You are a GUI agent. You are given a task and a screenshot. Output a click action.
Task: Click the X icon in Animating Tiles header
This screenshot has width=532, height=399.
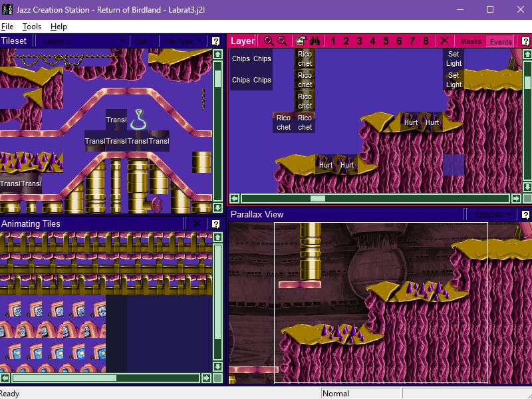(x=197, y=223)
